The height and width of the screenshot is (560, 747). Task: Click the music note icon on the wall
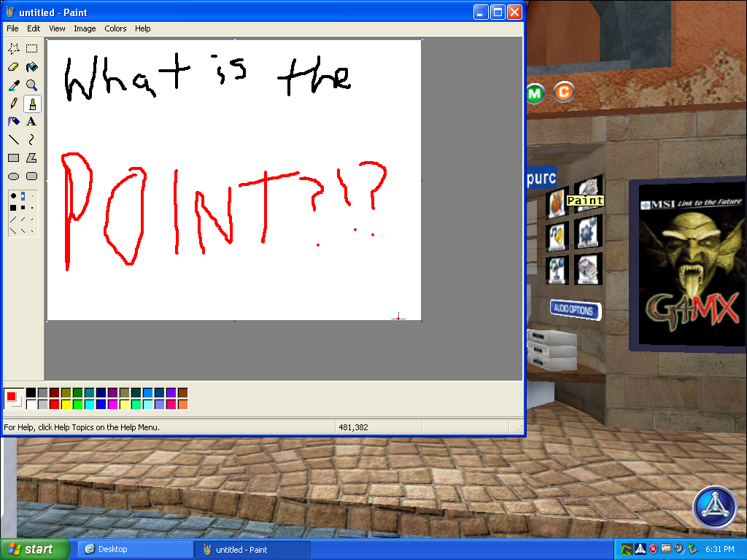coord(557,237)
